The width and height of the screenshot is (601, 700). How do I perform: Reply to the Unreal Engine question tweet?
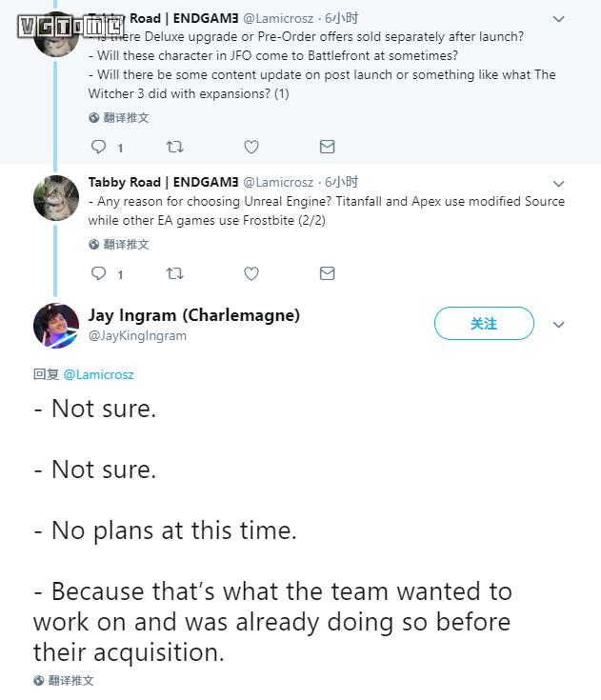tap(98, 273)
